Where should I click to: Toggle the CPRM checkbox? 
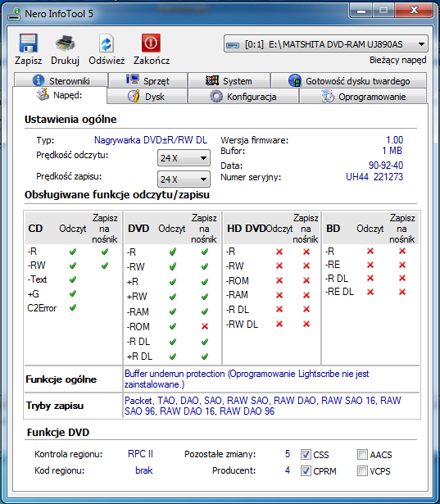(306, 471)
